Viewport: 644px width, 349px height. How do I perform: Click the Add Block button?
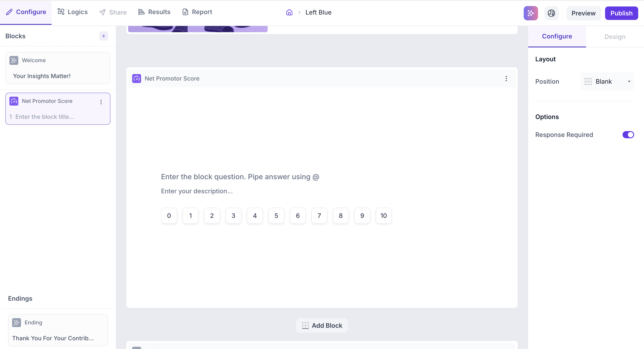click(322, 326)
